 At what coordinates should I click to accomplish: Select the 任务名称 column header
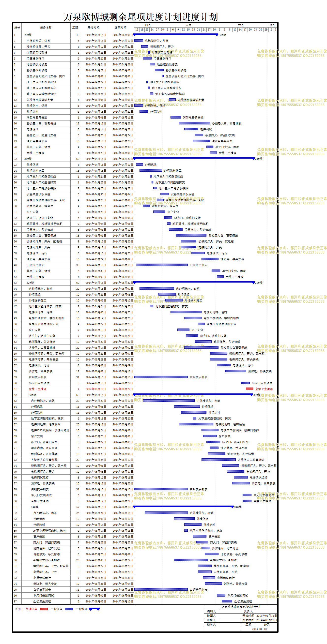click(x=46, y=28)
